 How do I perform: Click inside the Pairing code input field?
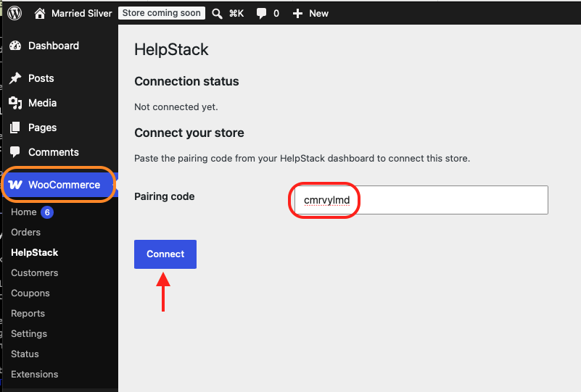[x=421, y=200]
